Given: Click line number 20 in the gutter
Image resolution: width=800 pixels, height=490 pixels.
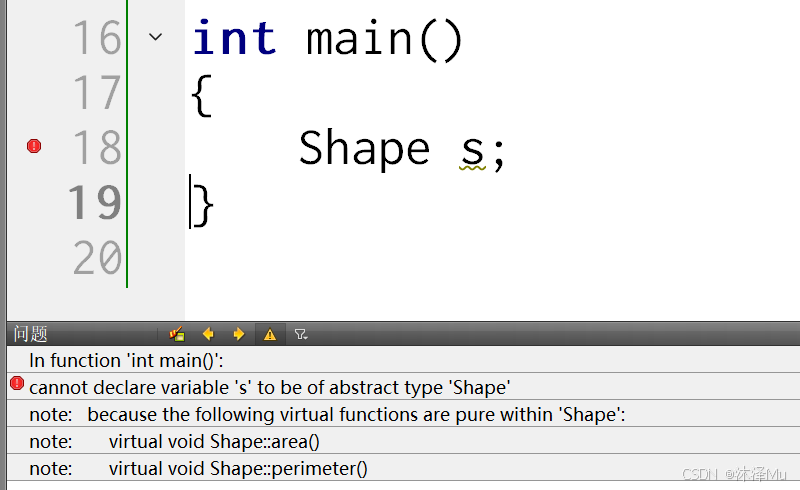Looking at the screenshot, I should click(x=97, y=258).
